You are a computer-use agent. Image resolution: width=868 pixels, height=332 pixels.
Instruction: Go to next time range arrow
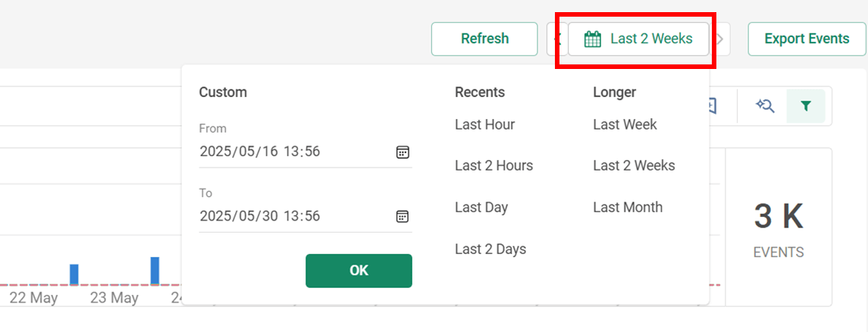(x=720, y=39)
